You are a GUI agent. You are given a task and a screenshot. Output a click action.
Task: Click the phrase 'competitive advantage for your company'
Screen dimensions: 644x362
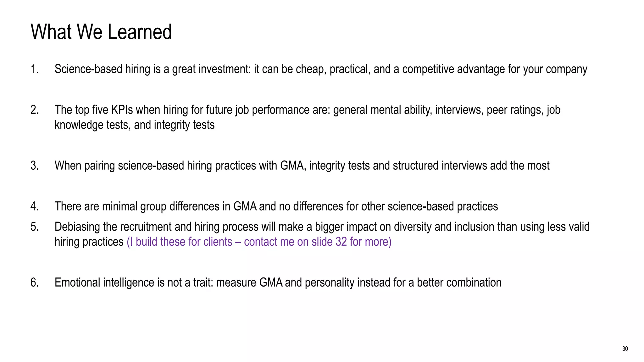pyautogui.click(x=495, y=69)
